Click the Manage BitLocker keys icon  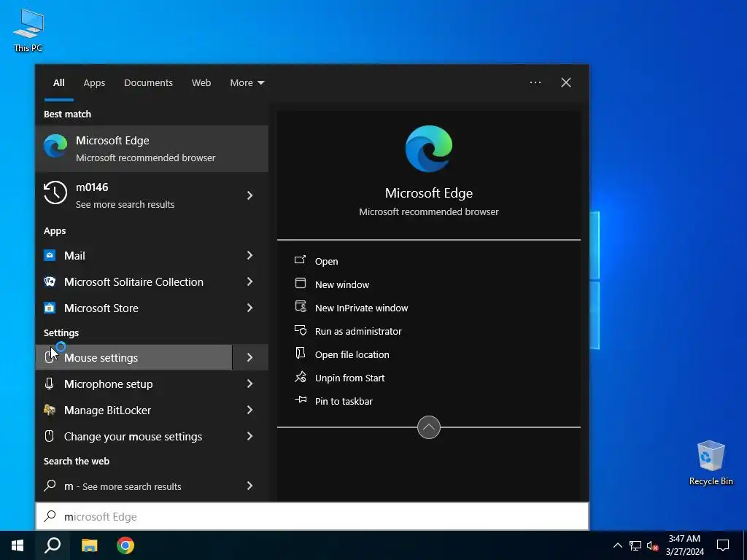pos(49,410)
